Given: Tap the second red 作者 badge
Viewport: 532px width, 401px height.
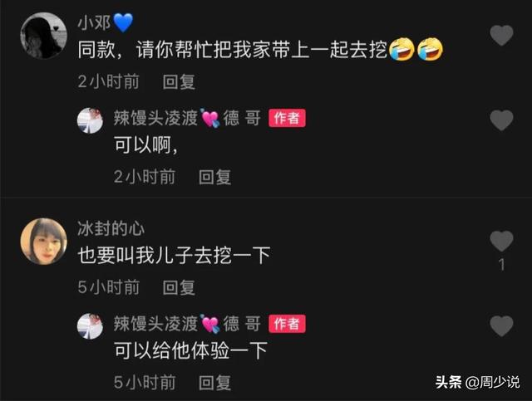Looking at the screenshot, I should (x=287, y=324).
